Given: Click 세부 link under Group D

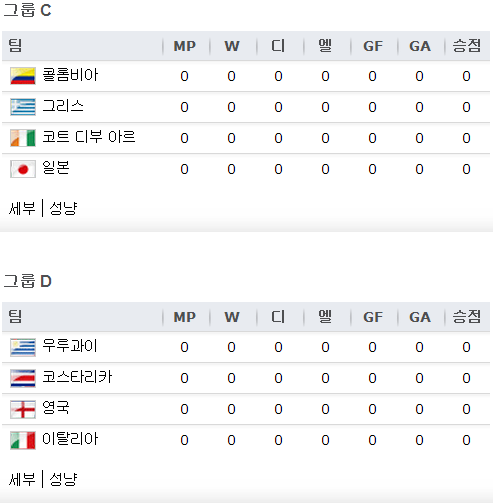Looking at the screenshot, I should (x=22, y=479).
